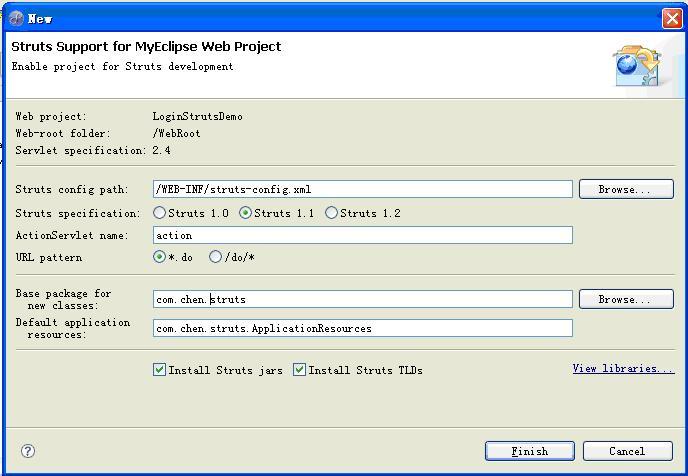Click the ActionServlet name label

click(x=72, y=236)
